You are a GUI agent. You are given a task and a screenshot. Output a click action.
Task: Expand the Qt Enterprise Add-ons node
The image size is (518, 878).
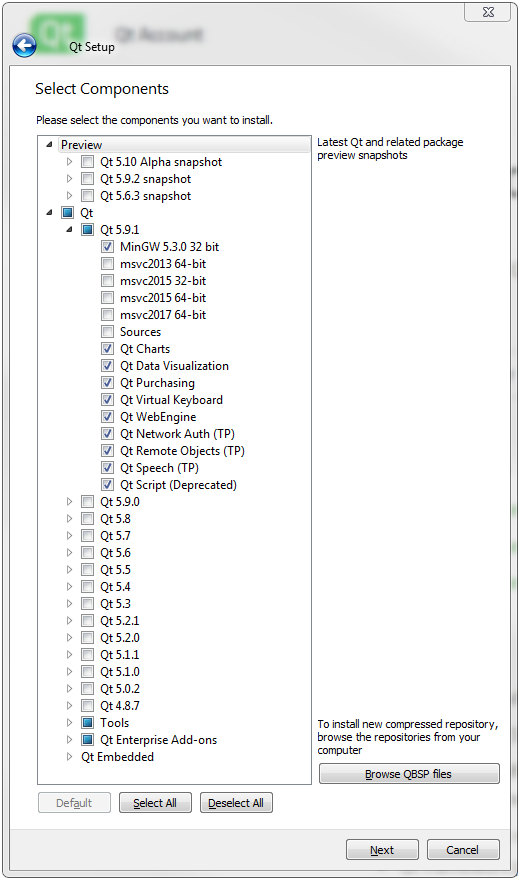pyautogui.click(x=69, y=740)
